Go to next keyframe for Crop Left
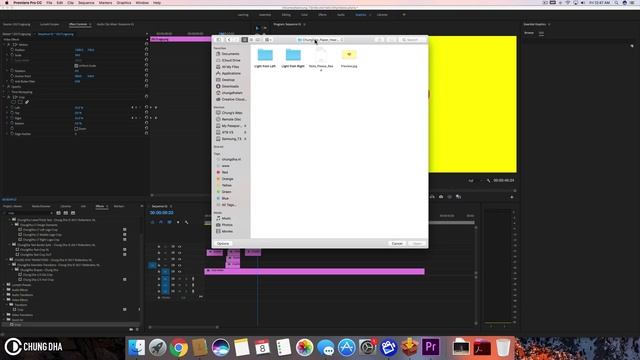The height and width of the screenshot is (360, 640). coord(140,107)
